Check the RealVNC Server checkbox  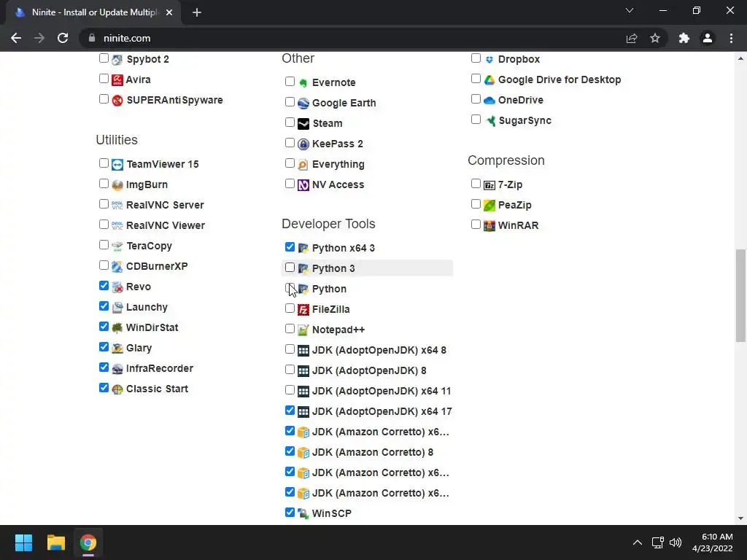pyautogui.click(x=104, y=204)
